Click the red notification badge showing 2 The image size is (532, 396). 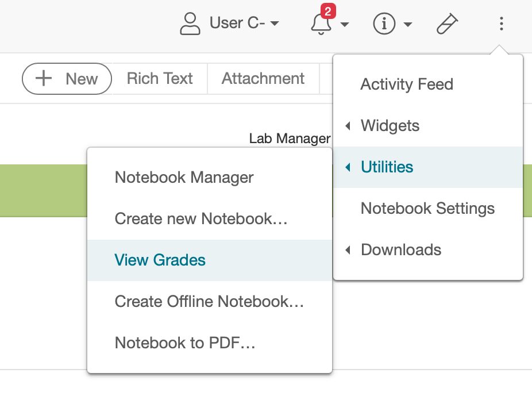coord(327,11)
